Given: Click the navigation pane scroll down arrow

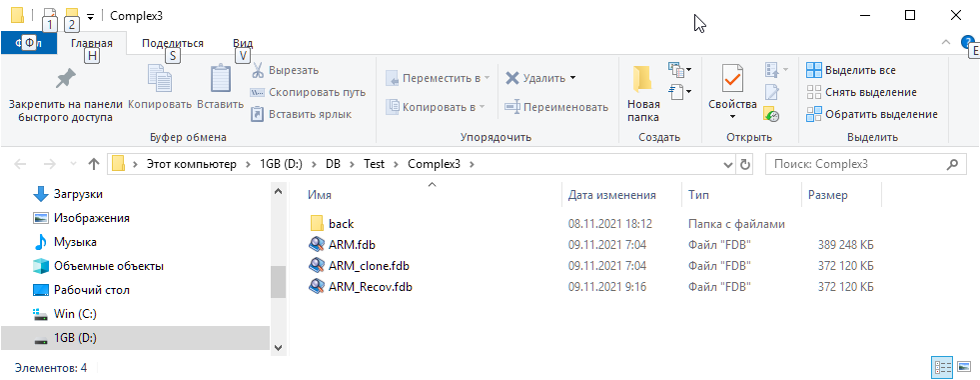Looking at the screenshot, I should 278,348.
